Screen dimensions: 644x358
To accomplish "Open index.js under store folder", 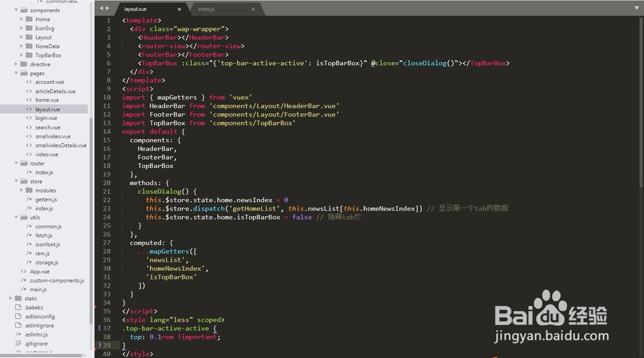I will (44, 209).
